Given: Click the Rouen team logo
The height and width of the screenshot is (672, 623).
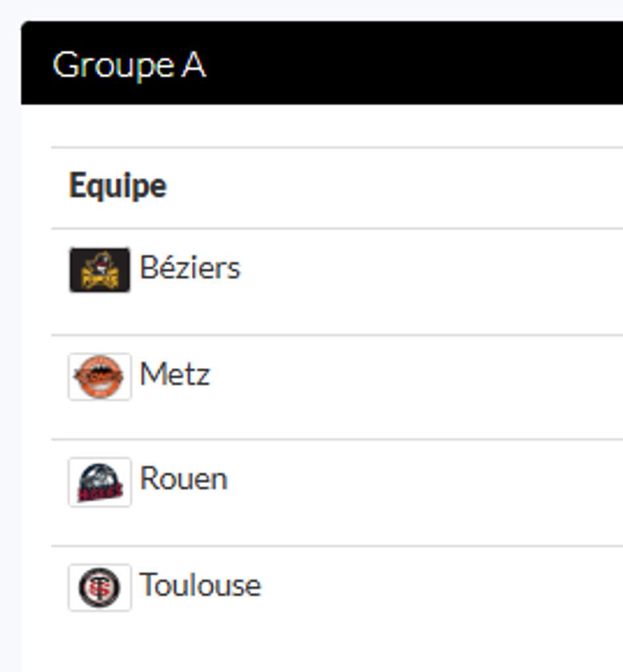Looking at the screenshot, I should click(x=100, y=482).
